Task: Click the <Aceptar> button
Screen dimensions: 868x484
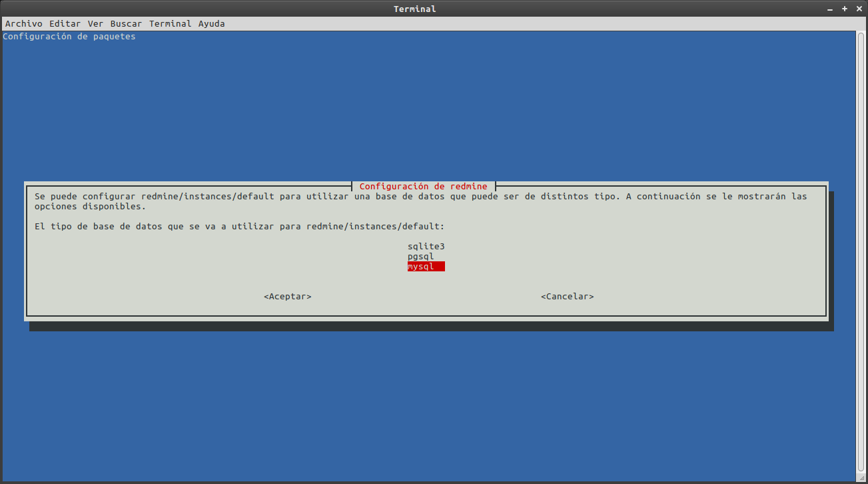Action: tap(288, 296)
